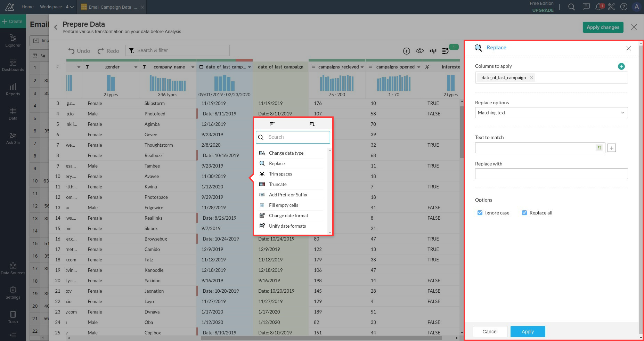The image size is (644, 341).
Task: Click the lightning bolt icon in toolbar
Action: [406, 51]
